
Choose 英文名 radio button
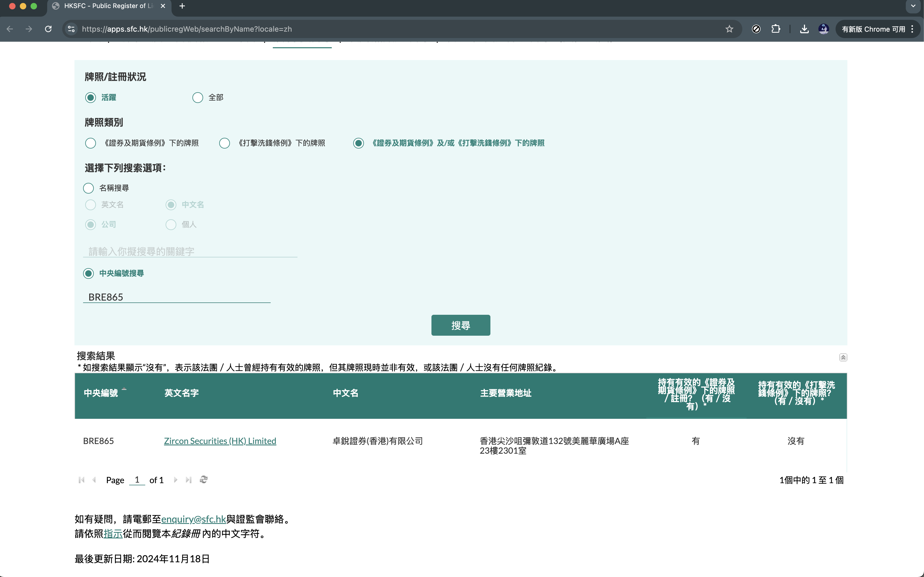(90, 205)
